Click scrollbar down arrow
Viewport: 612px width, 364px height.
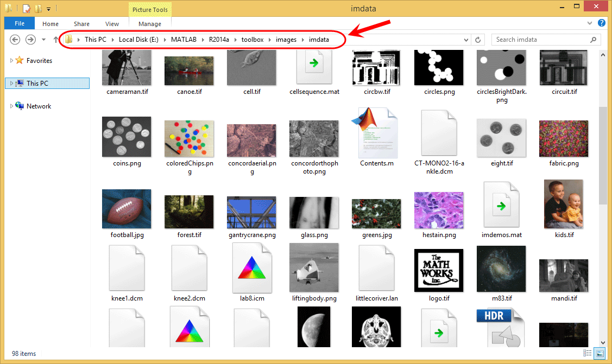point(603,342)
